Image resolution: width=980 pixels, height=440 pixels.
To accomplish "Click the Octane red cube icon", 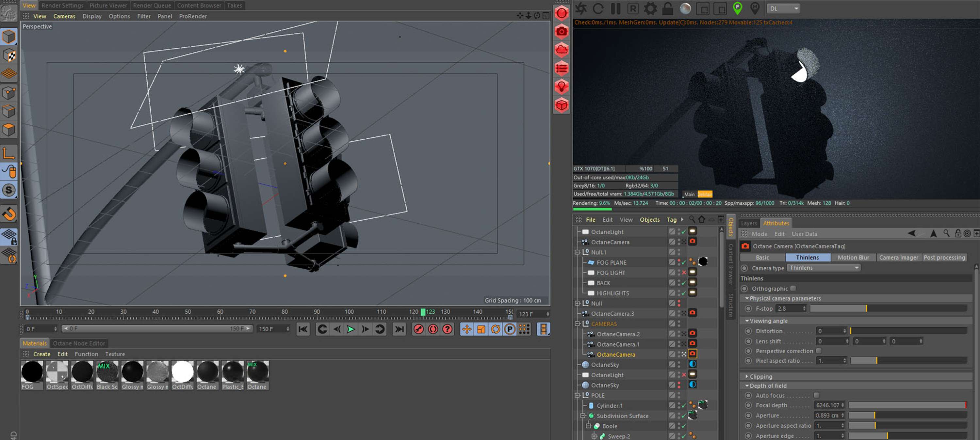I will [561, 105].
